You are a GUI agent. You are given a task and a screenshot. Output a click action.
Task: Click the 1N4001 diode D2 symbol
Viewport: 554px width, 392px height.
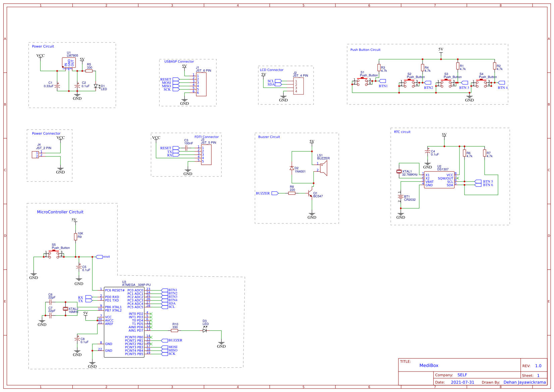click(x=292, y=168)
